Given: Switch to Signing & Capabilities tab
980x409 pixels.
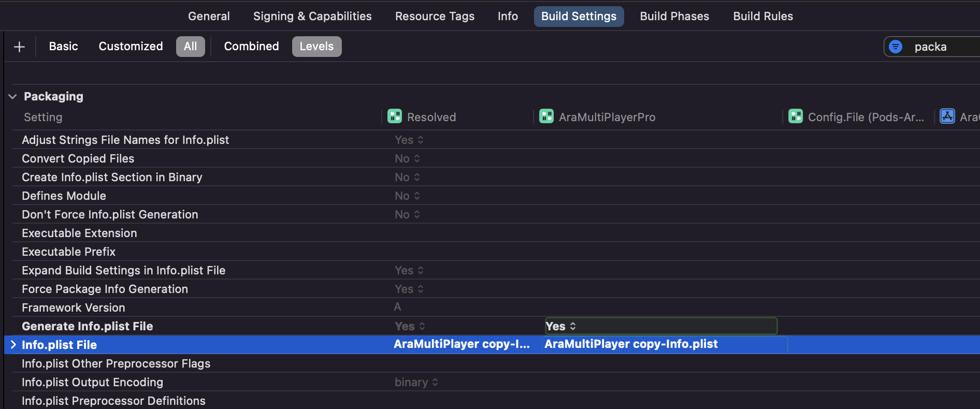Looking at the screenshot, I should (x=312, y=16).
